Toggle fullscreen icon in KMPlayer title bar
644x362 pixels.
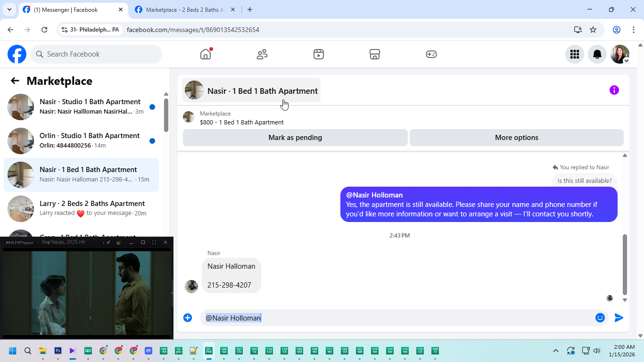[x=154, y=242]
